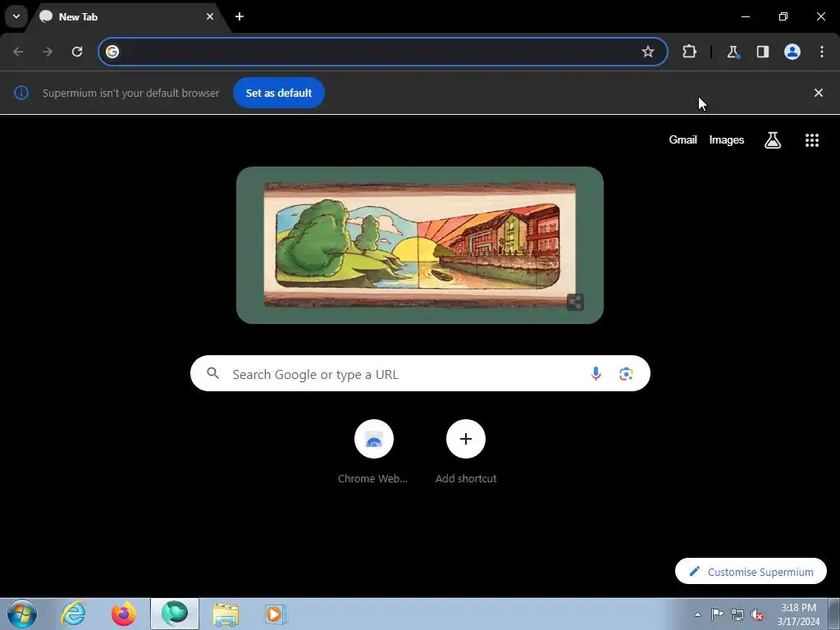840x630 pixels.
Task: Click the magnifier icon in the search box
Action: pos(212,373)
